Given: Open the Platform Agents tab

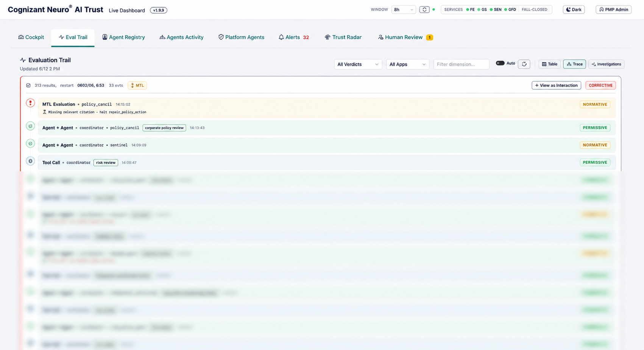Looking at the screenshot, I should pos(241,37).
